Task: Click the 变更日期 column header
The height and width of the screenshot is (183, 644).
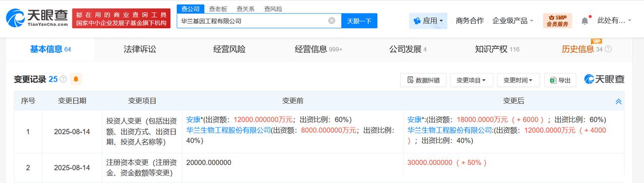Action: [72, 101]
